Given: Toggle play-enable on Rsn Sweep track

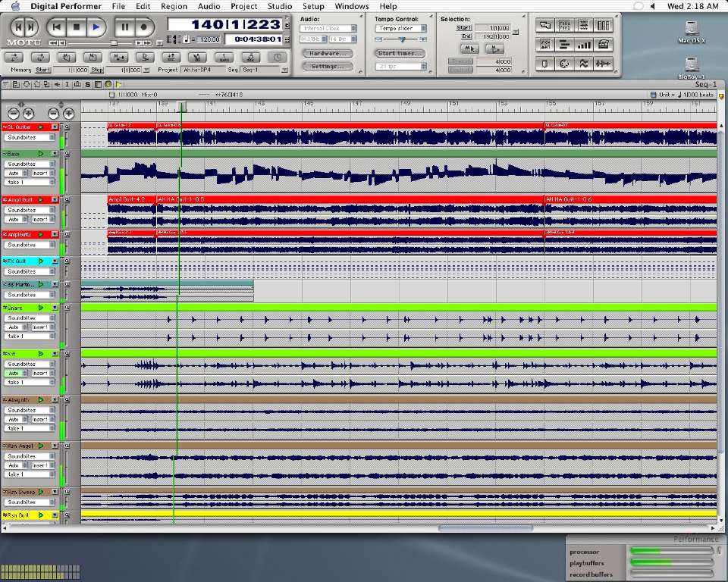Looking at the screenshot, I should pyautogui.click(x=41, y=492).
